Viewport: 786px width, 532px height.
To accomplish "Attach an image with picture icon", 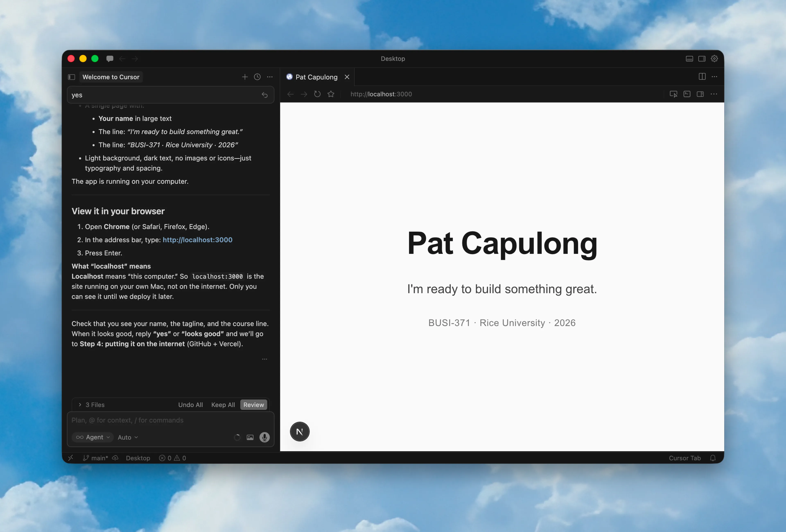I will [250, 437].
